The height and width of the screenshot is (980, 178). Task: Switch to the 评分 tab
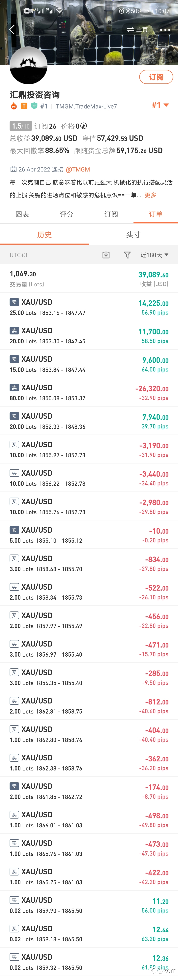click(67, 214)
